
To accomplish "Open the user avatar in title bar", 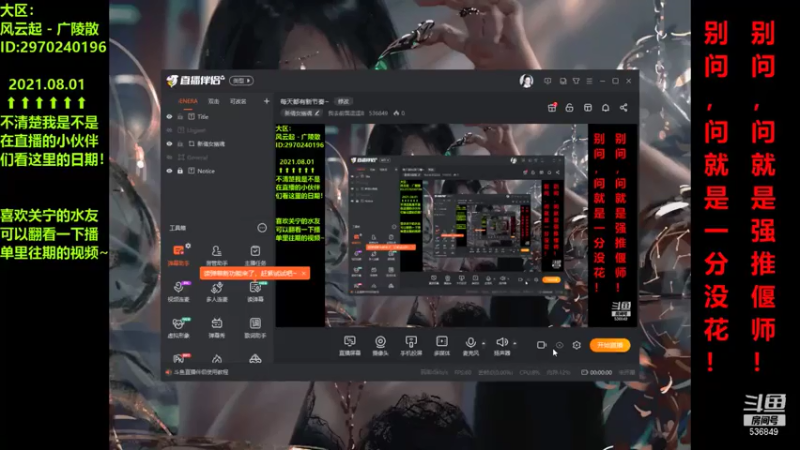I will click(527, 81).
